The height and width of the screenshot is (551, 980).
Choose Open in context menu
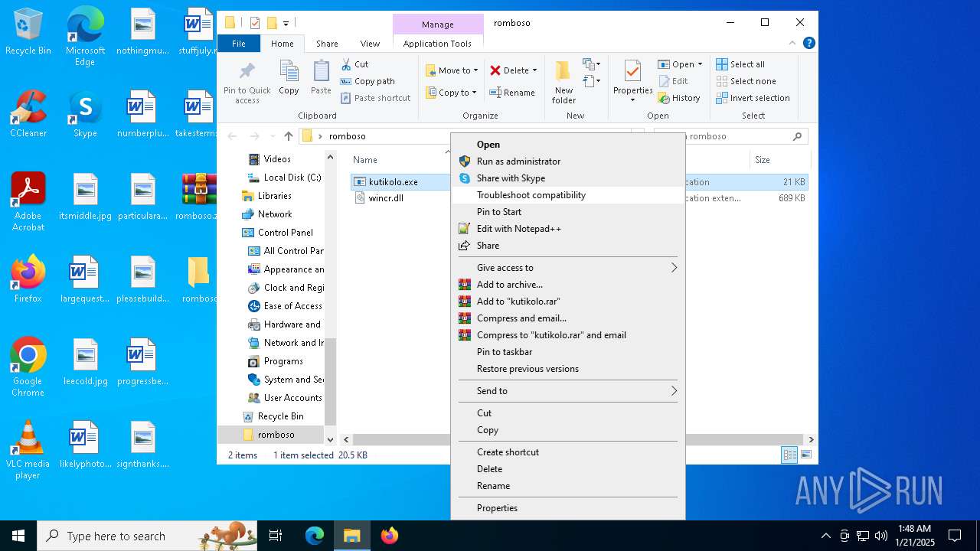(567, 145)
